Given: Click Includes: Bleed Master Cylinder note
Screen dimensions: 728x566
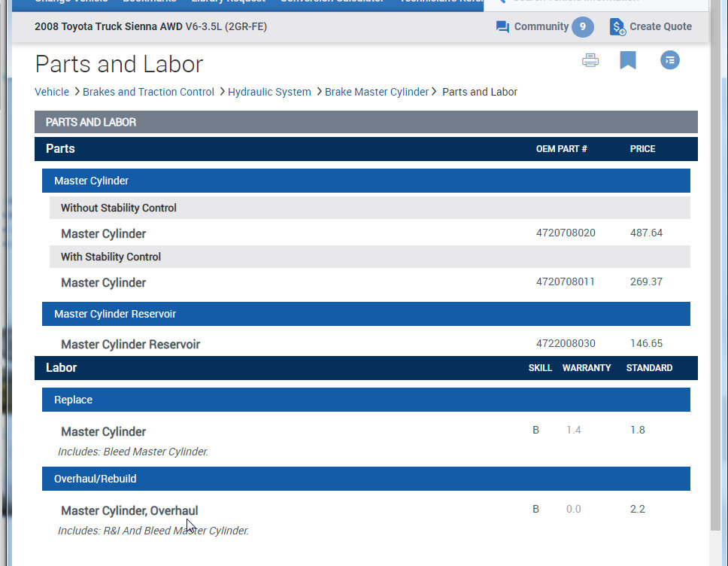Looking at the screenshot, I should click(x=133, y=452).
